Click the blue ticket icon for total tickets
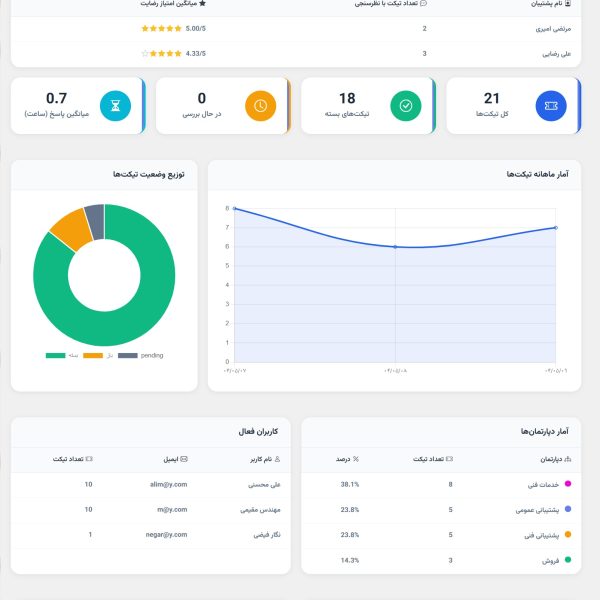The image size is (600, 600). click(551, 105)
